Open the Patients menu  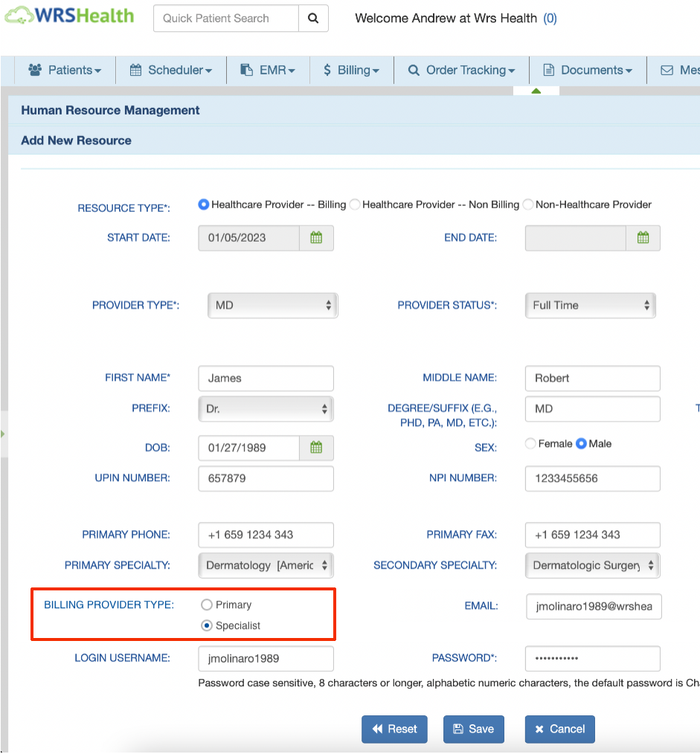tap(65, 70)
